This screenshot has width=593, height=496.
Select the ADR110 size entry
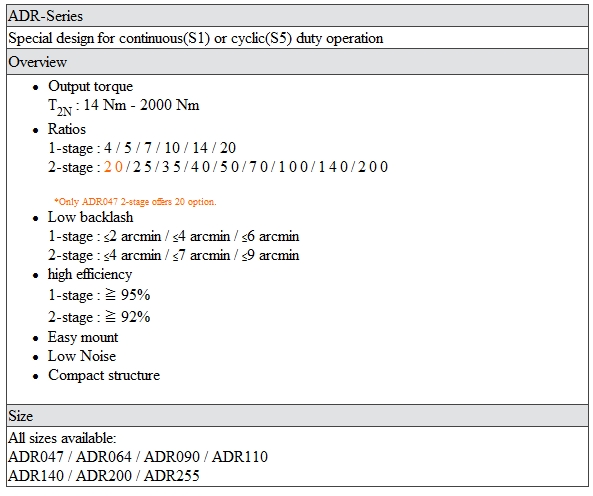click(x=240, y=457)
